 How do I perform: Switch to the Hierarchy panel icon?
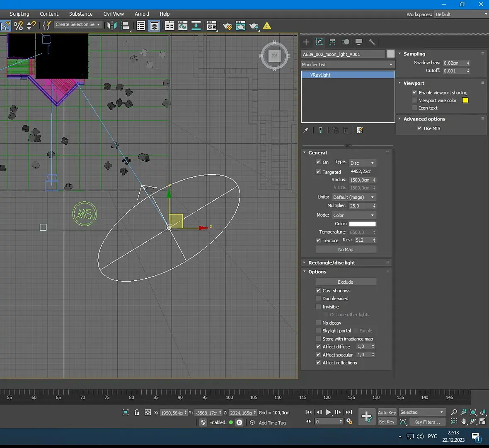pyautogui.click(x=332, y=42)
